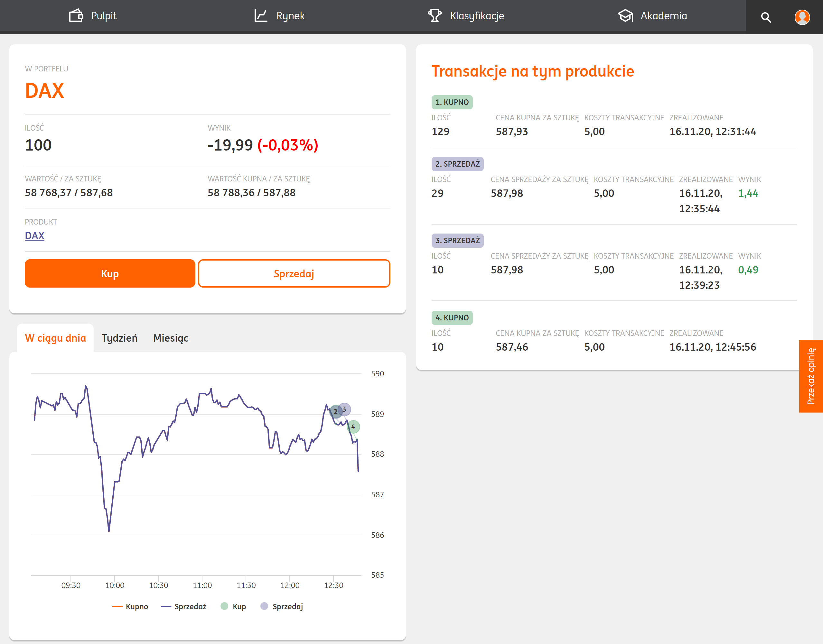Click the orange Kup button

point(110,273)
